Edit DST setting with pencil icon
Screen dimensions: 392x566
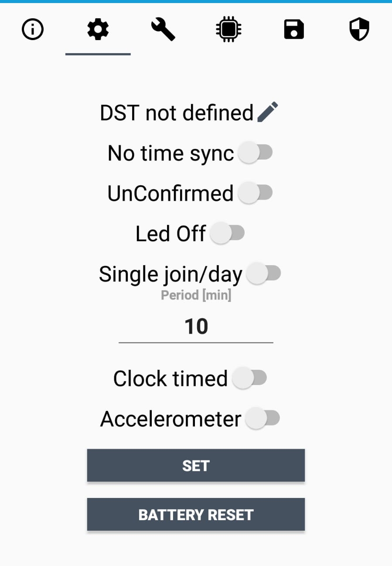pos(267,113)
